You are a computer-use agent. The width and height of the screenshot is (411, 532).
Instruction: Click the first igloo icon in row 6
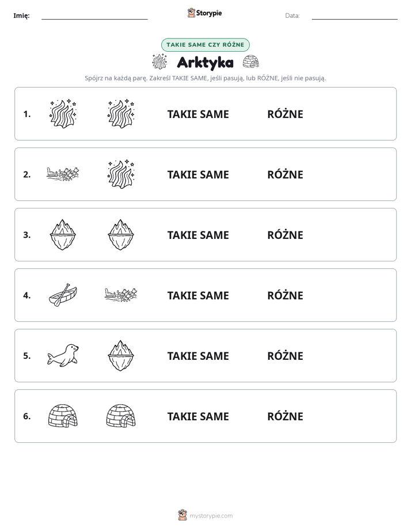[63, 416]
